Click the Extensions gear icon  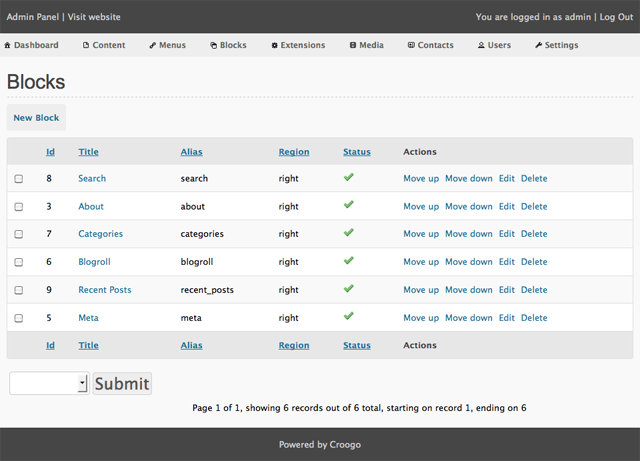[x=275, y=45]
